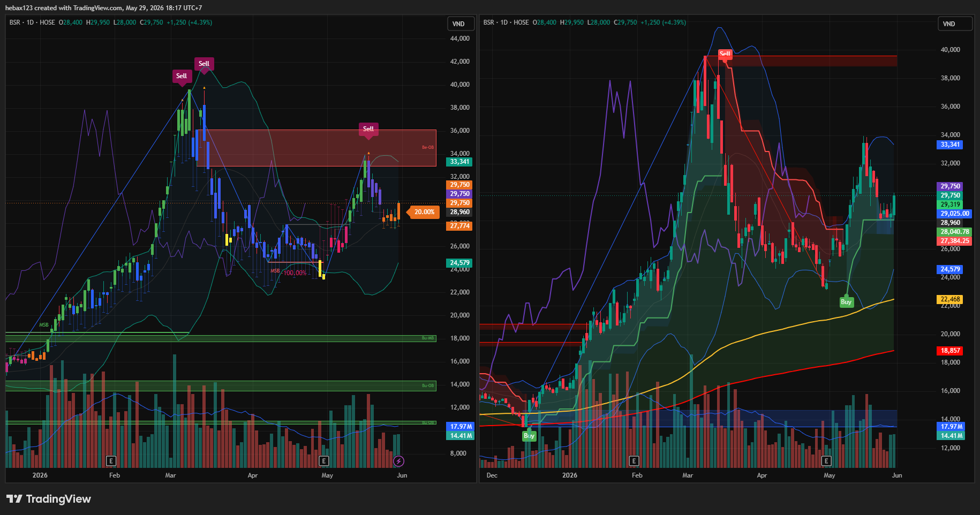Image resolution: width=980 pixels, height=515 pixels.
Task: Select the topmost Sell signal on left chart
Action: click(204, 64)
